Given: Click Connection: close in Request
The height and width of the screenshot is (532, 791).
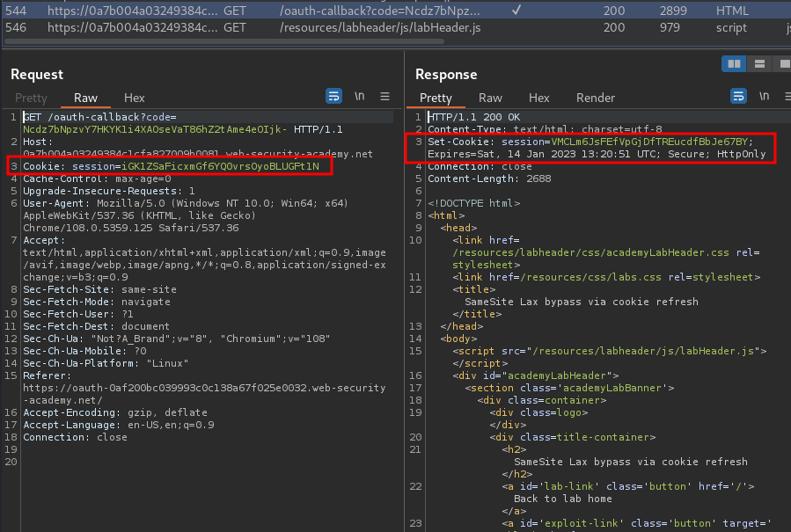Looking at the screenshot, I should (x=75, y=437).
